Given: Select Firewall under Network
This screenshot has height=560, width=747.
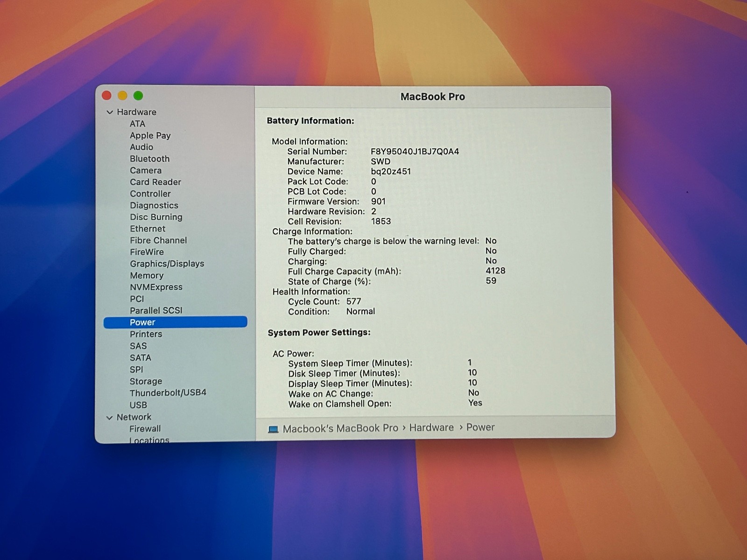Looking at the screenshot, I should tap(145, 428).
